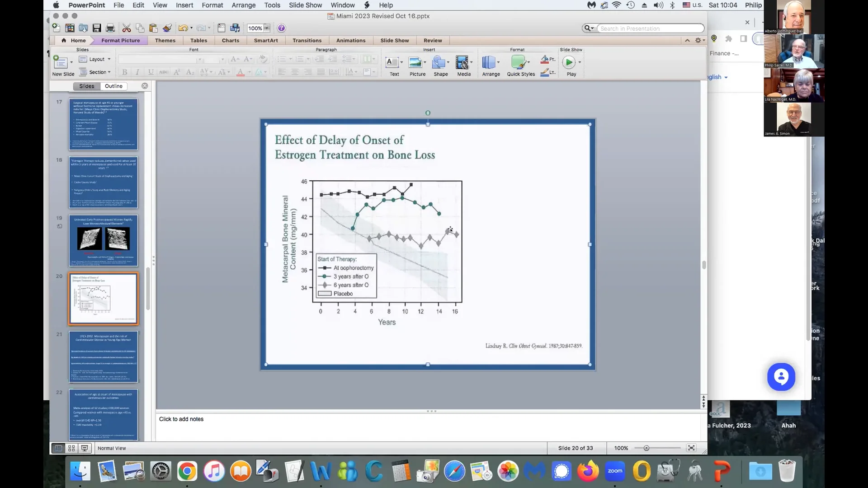Switch to normal view icon
The image size is (868, 488).
click(58, 448)
